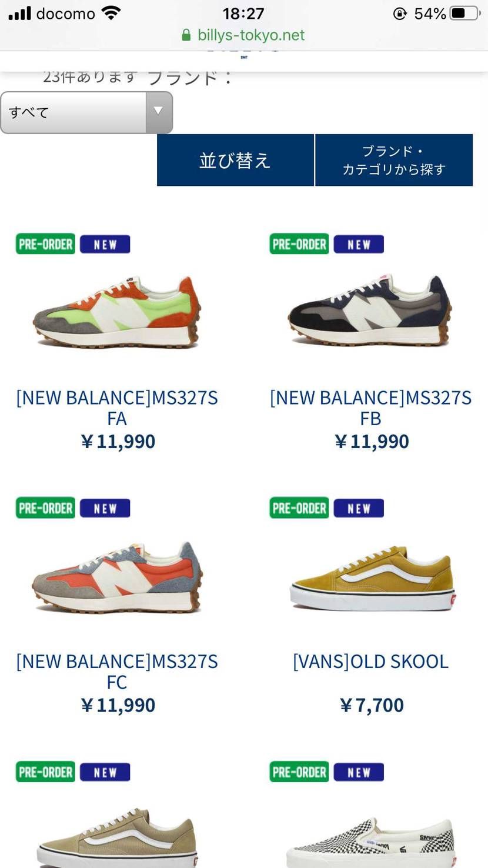Click the dropdown arrow of brand selector

pyautogui.click(x=158, y=112)
